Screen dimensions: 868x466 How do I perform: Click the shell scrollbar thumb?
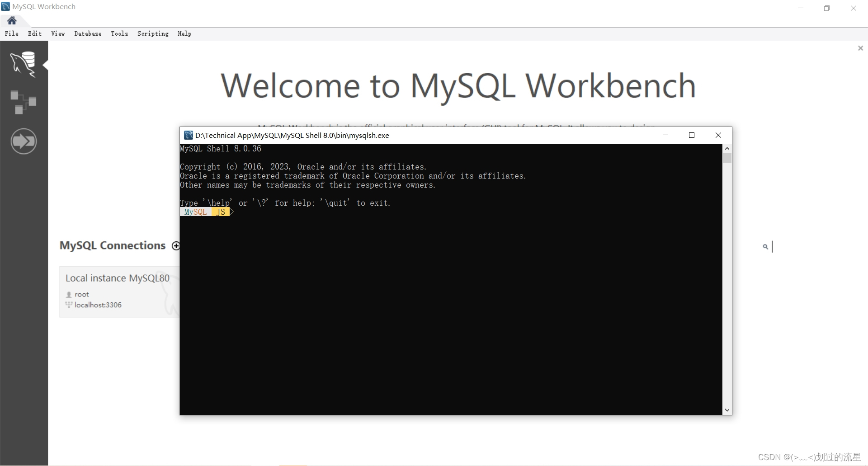click(727, 158)
